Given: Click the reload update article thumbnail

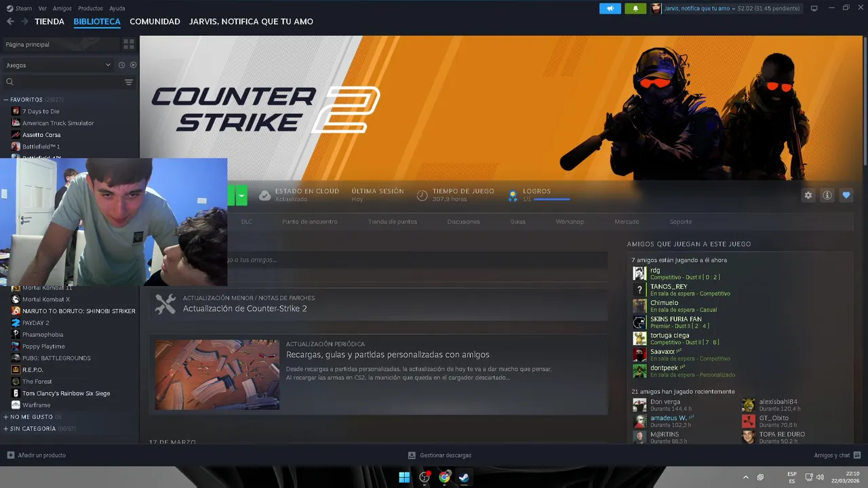Looking at the screenshot, I should coord(217,374).
